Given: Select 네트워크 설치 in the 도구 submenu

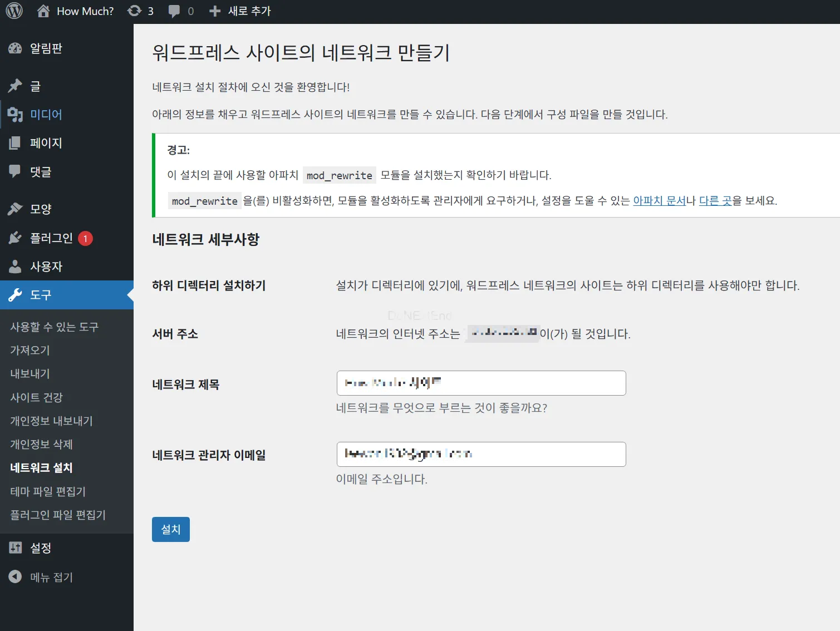Looking at the screenshot, I should 41,468.
